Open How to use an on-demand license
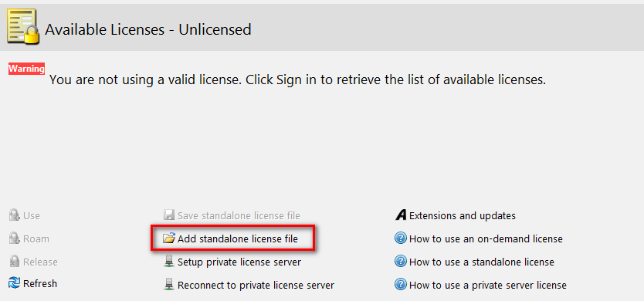 tap(486, 238)
